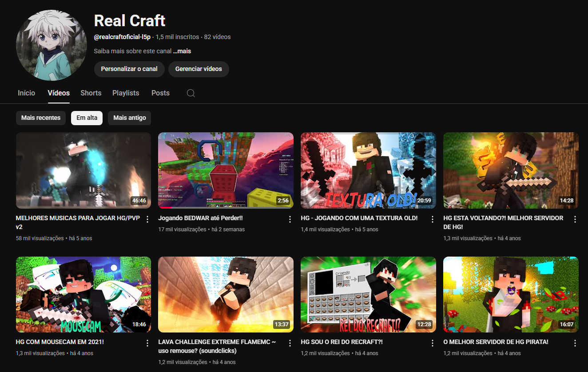588x372 pixels.
Task: Open video title MELHORES MUSICAS PARA JOGAR HG/PVP v2
Action: click(x=78, y=222)
